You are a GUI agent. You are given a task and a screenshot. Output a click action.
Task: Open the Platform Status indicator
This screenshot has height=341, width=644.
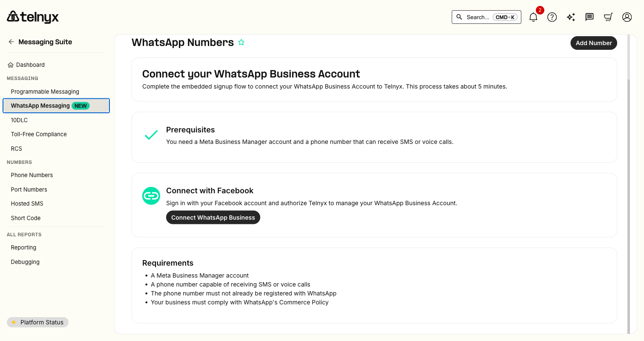[x=37, y=322]
